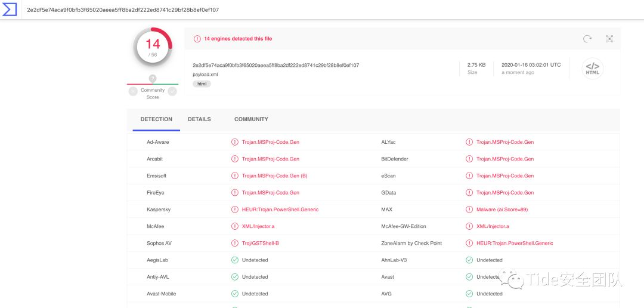The image size is (644, 308).
Task: Click the reanalyze file refresh icon
Action: [587, 39]
